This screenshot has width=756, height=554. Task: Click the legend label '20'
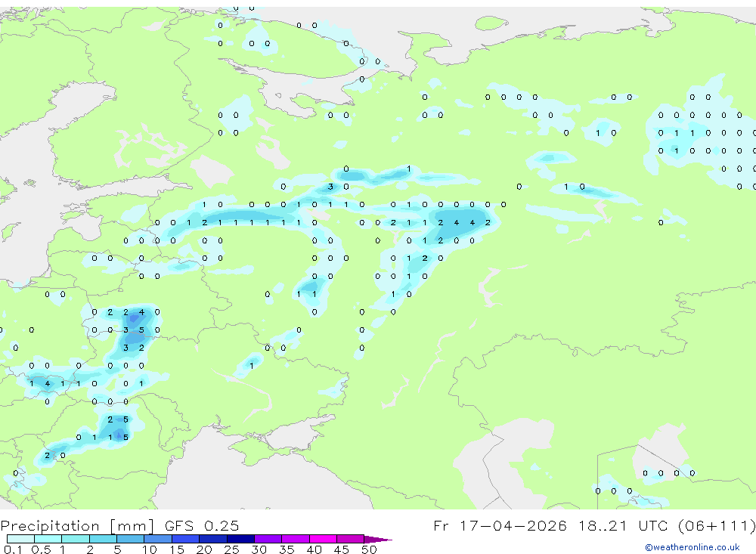point(204,549)
